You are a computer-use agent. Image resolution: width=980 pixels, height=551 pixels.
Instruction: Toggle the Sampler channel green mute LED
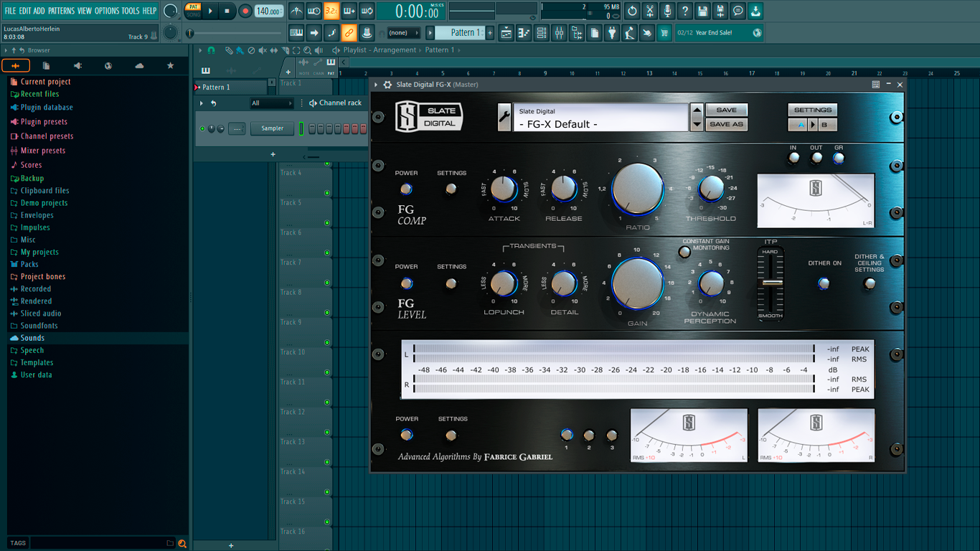tap(202, 129)
